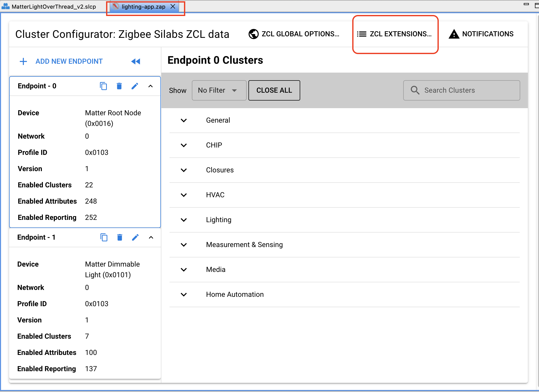Click the Endpoint - 0 title
539x392 pixels.
tap(37, 86)
